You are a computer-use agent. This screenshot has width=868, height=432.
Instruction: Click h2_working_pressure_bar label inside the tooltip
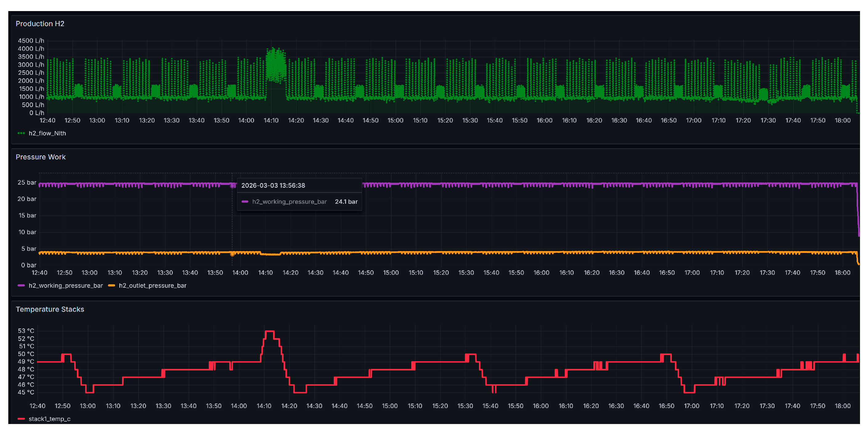(289, 202)
